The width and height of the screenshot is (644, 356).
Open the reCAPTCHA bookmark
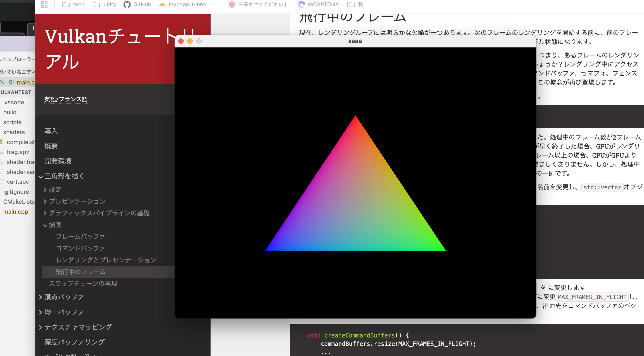pos(319,5)
